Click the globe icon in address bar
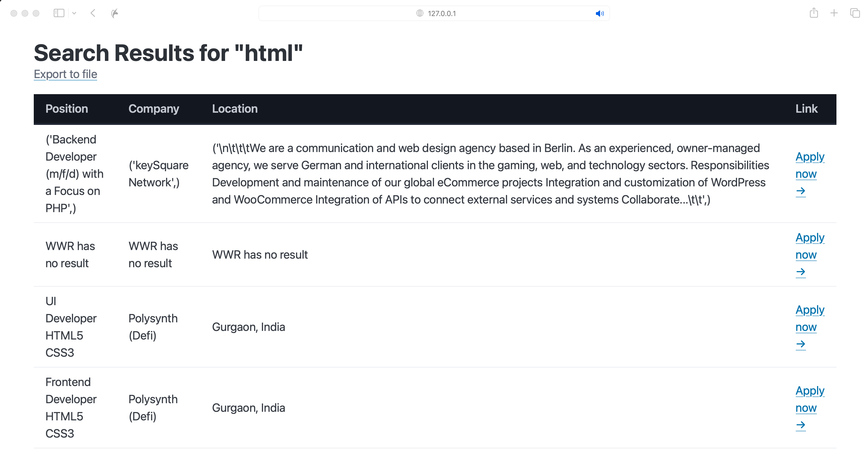Image resolution: width=868 pixels, height=468 pixels. click(x=420, y=13)
